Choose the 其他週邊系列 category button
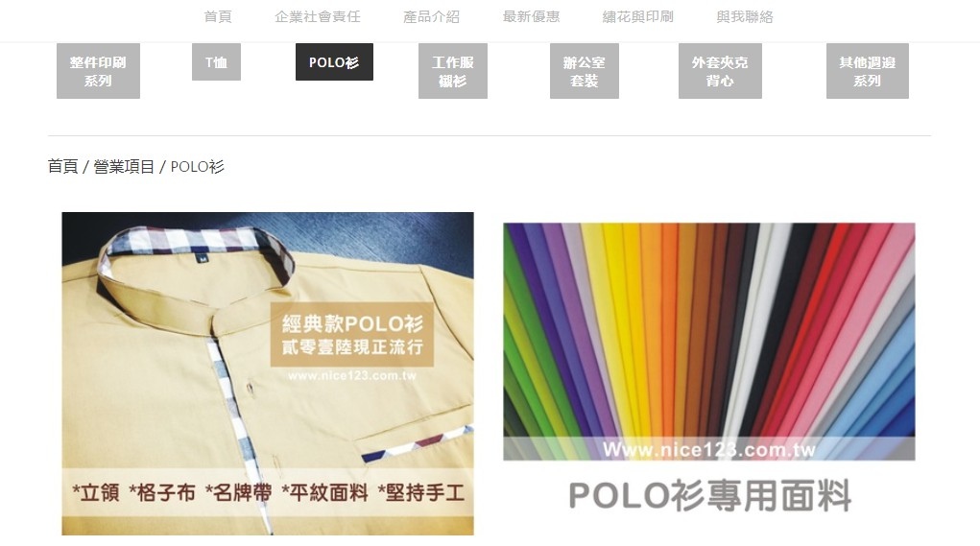The image size is (980, 546). [x=868, y=71]
